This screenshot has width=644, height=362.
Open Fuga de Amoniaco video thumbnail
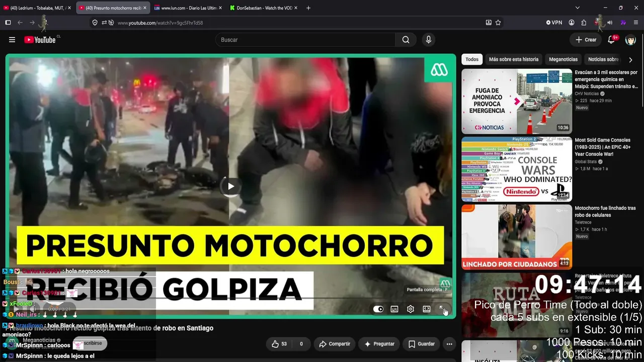(x=517, y=101)
